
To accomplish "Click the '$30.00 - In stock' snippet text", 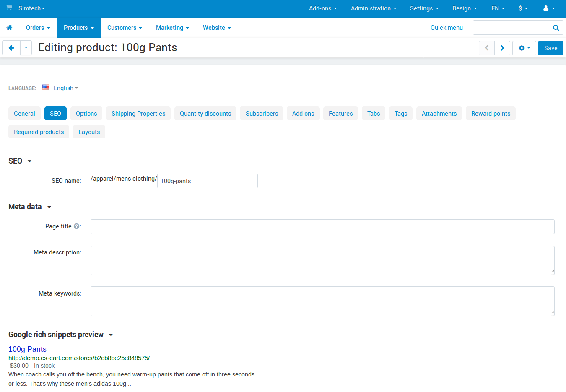I will click(x=32, y=366).
